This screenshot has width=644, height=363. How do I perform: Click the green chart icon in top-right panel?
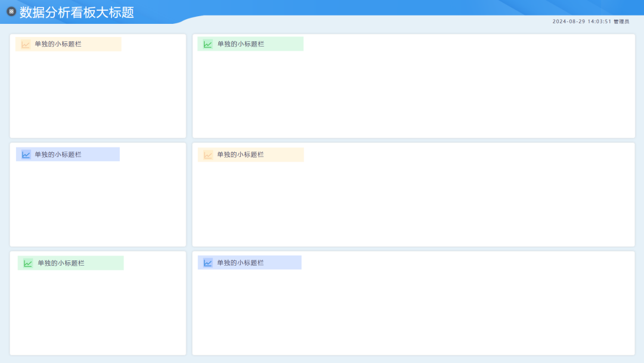pos(208,44)
